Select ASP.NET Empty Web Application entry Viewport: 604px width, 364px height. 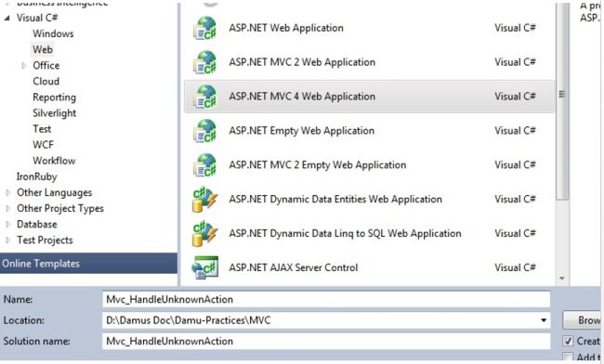tap(302, 131)
